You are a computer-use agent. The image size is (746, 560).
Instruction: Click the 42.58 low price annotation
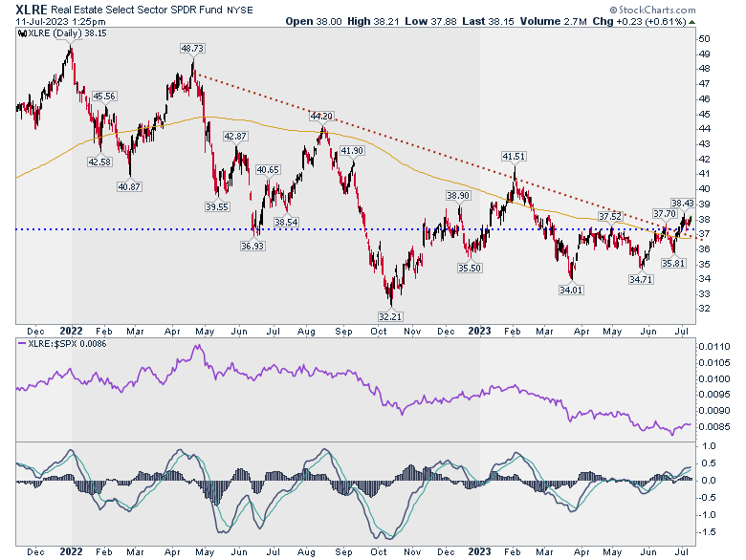pos(99,162)
